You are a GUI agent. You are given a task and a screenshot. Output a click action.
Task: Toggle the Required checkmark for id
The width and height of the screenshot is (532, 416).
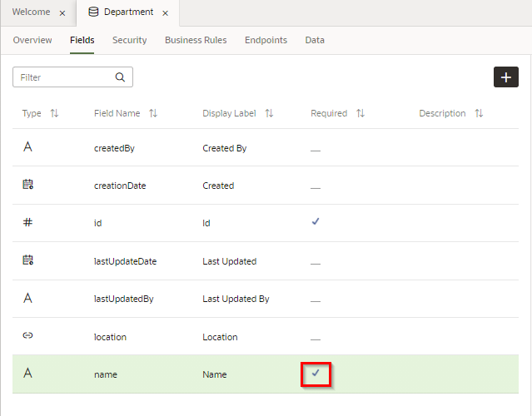(x=316, y=222)
